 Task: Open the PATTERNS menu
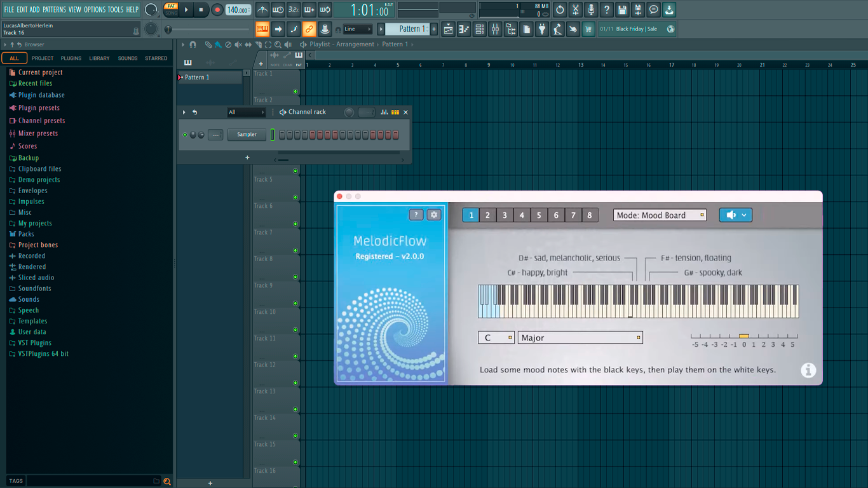(x=54, y=10)
